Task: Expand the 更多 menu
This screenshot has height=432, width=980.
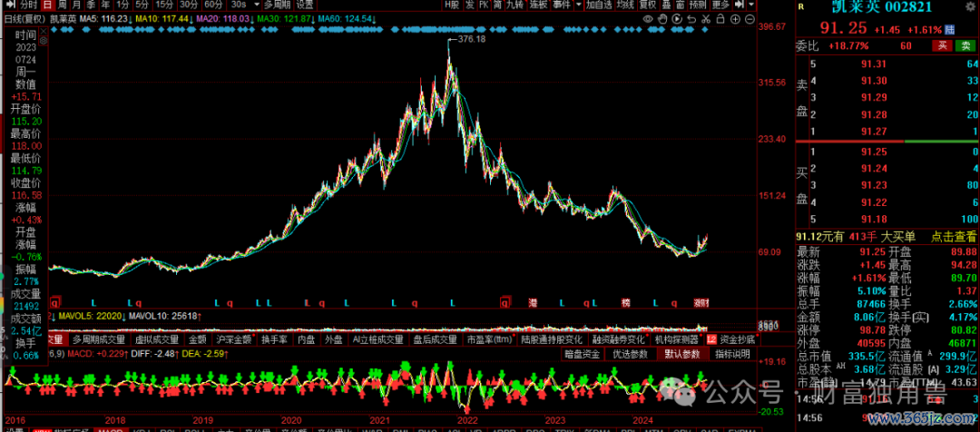Action: point(720,5)
